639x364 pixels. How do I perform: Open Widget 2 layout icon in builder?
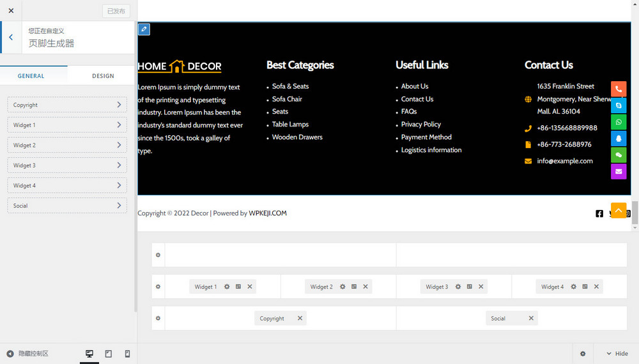coord(354,287)
